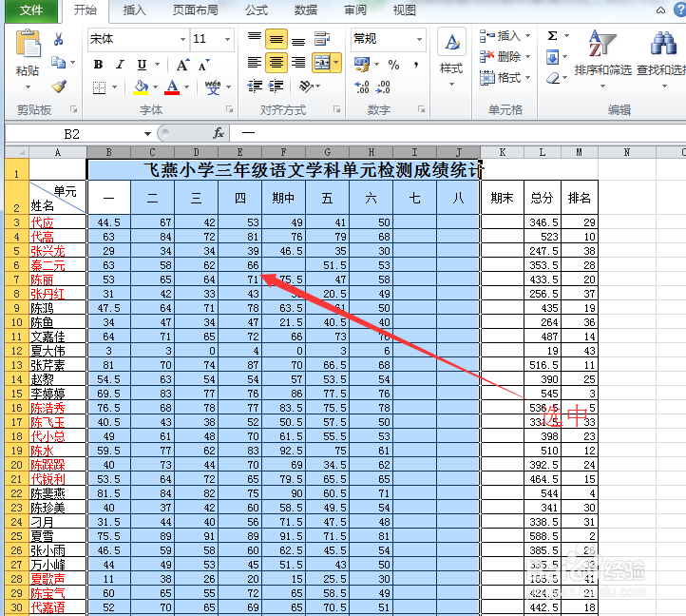Click the 格式 format cells button
The width and height of the screenshot is (686, 616).
pos(505,78)
